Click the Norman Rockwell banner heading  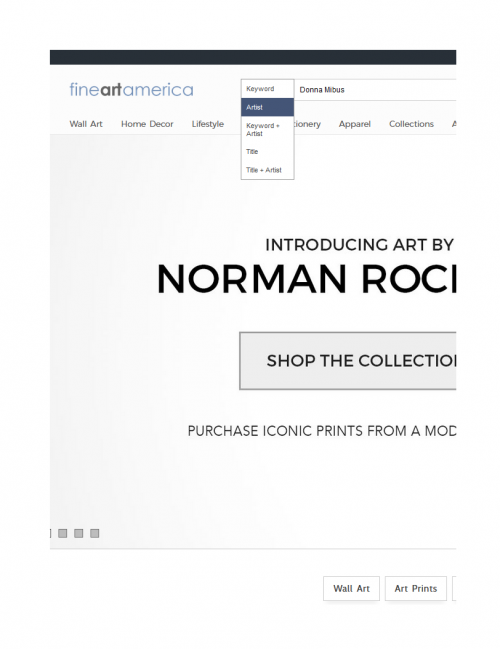(x=306, y=280)
